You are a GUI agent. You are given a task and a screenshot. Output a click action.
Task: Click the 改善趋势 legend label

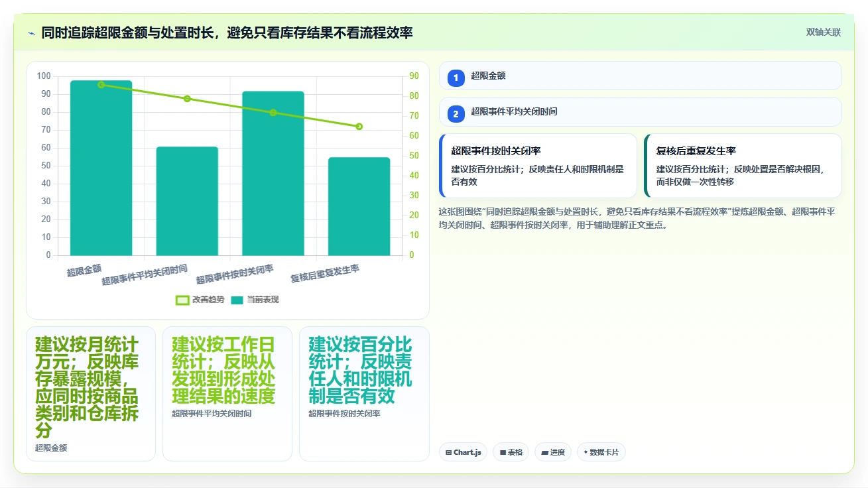pos(208,300)
